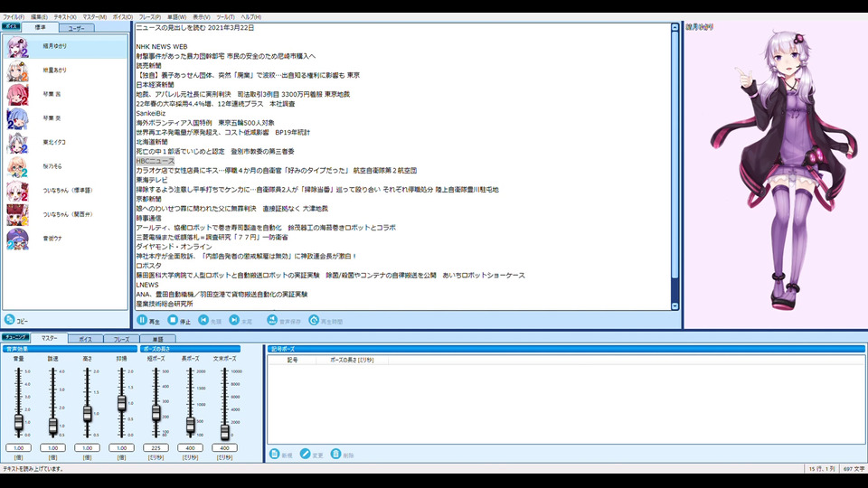This screenshot has height=488, width=868.
Task: Click the 抑揚 intonation slider handle
Action: pos(121,403)
